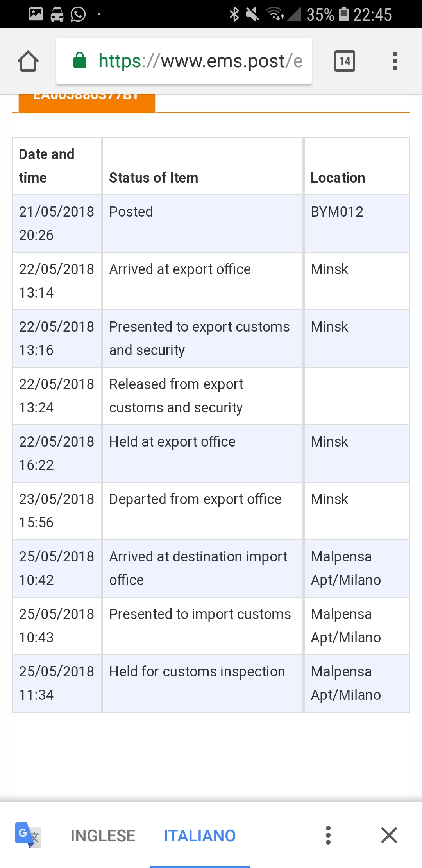The image size is (422, 868).
Task: Open translate bar options menu
Action: pos(328,835)
